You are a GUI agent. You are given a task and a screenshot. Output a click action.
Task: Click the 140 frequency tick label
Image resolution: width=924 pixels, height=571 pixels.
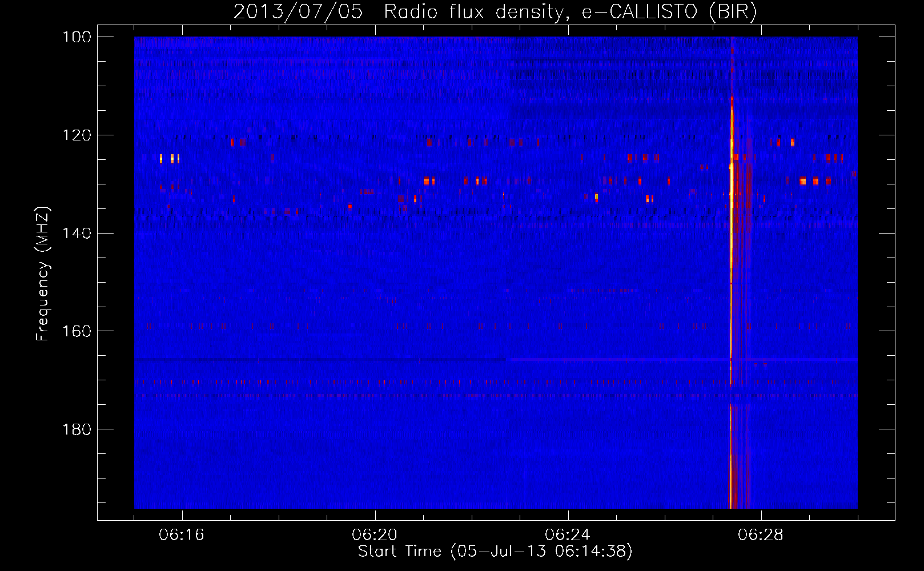[x=77, y=233]
